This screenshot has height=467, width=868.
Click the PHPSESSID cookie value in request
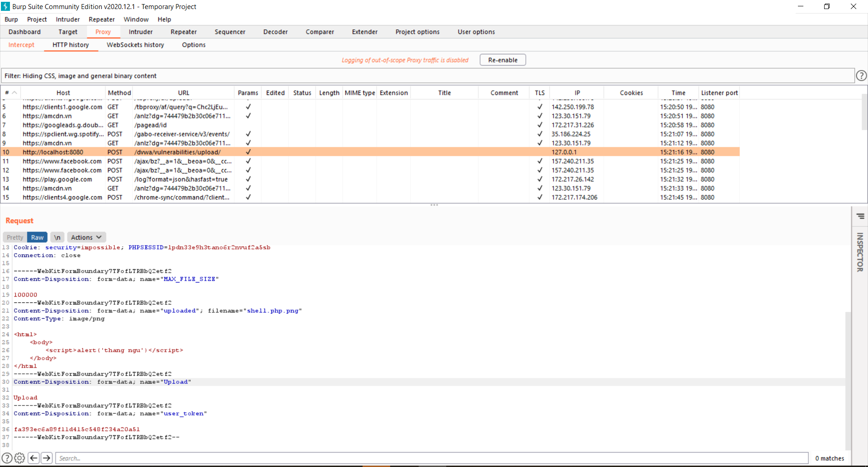click(219, 247)
